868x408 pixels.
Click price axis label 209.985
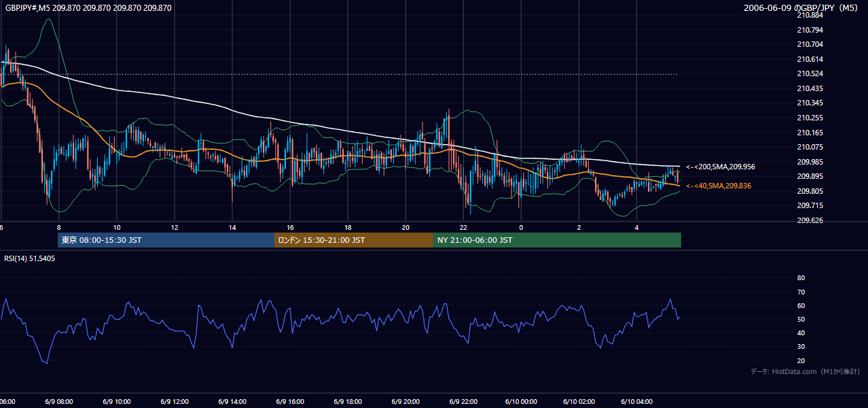810,162
